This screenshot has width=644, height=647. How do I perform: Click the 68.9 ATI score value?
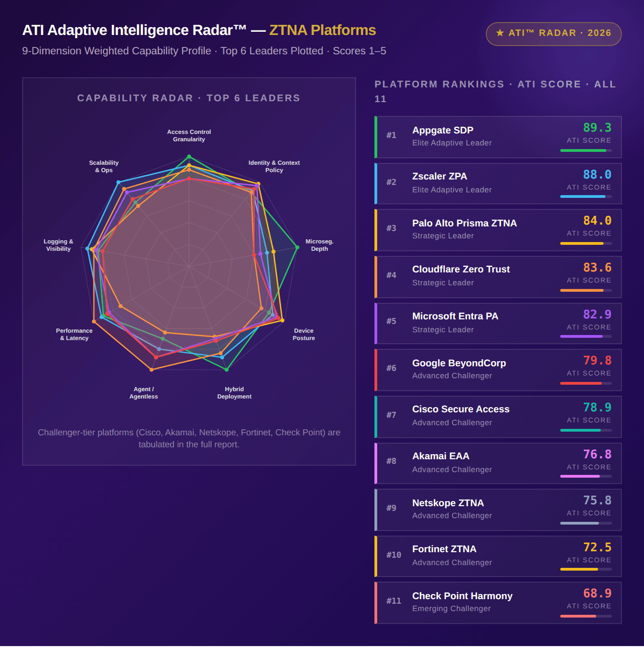point(597,593)
